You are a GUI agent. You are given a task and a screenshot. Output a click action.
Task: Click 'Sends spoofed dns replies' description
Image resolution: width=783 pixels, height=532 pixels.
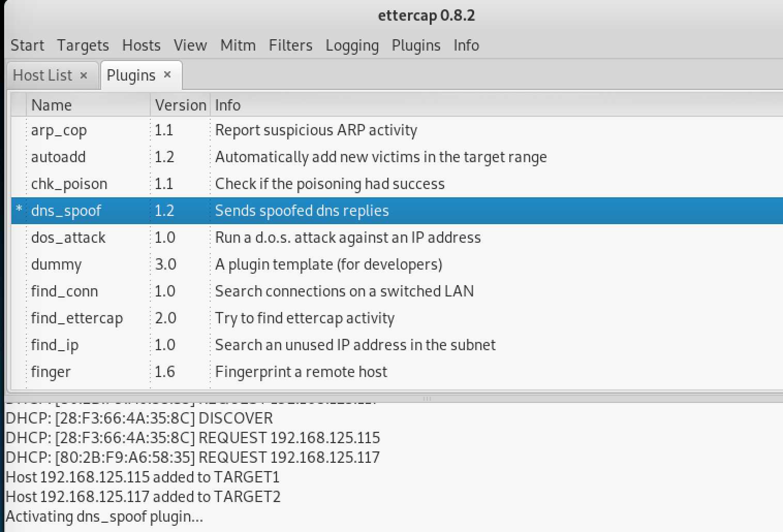[302, 211]
